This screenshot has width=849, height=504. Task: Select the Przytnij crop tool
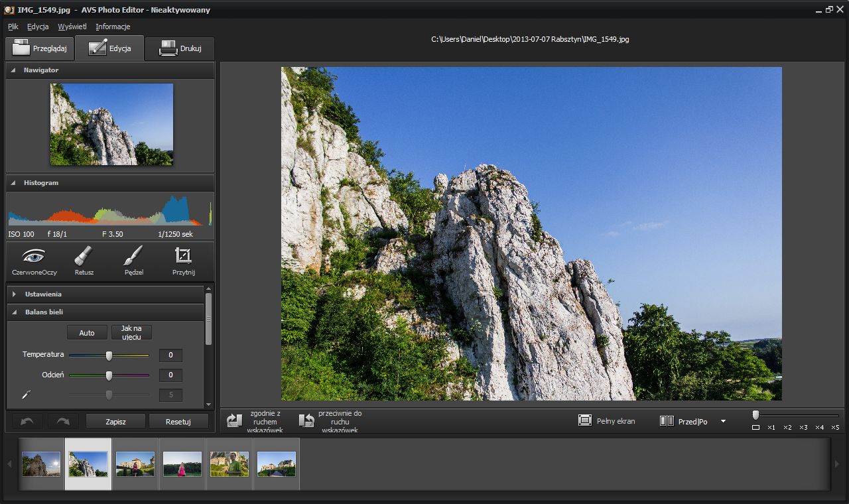(182, 261)
